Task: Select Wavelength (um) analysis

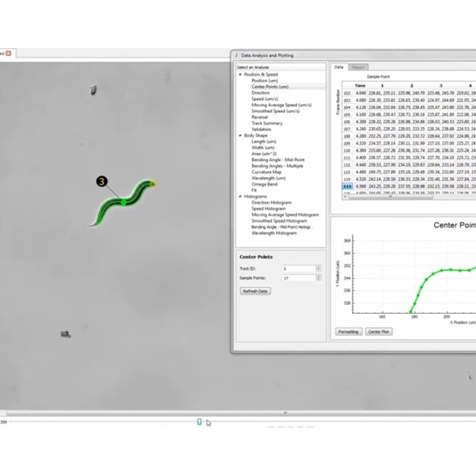Action: pos(268,178)
